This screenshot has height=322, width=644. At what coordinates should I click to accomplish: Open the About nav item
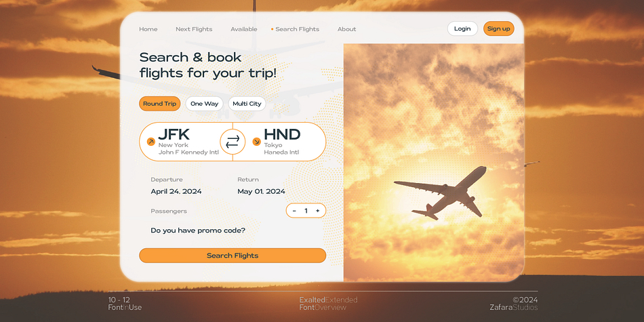[x=346, y=29]
